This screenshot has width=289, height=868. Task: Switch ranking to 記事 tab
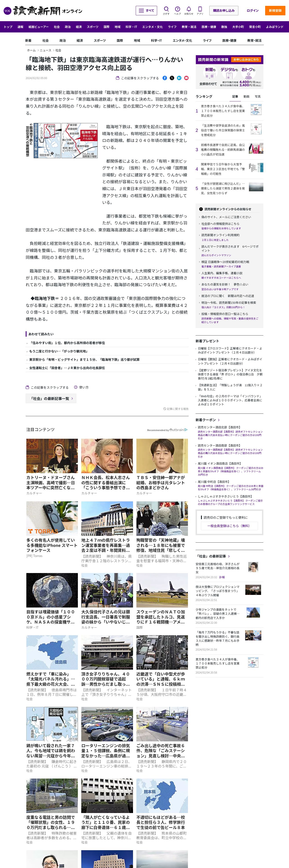click(x=235, y=97)
